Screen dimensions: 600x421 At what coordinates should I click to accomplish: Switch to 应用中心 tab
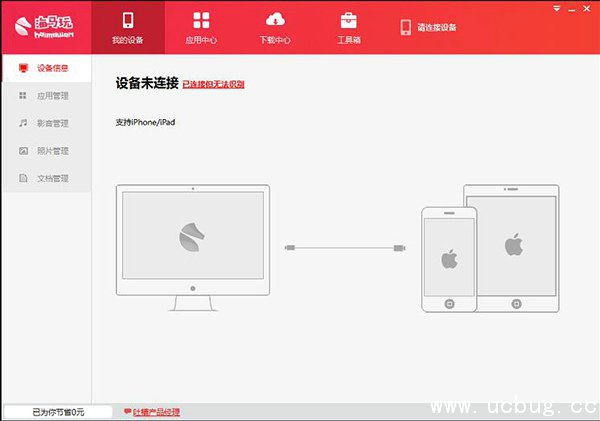click(201, 27)
